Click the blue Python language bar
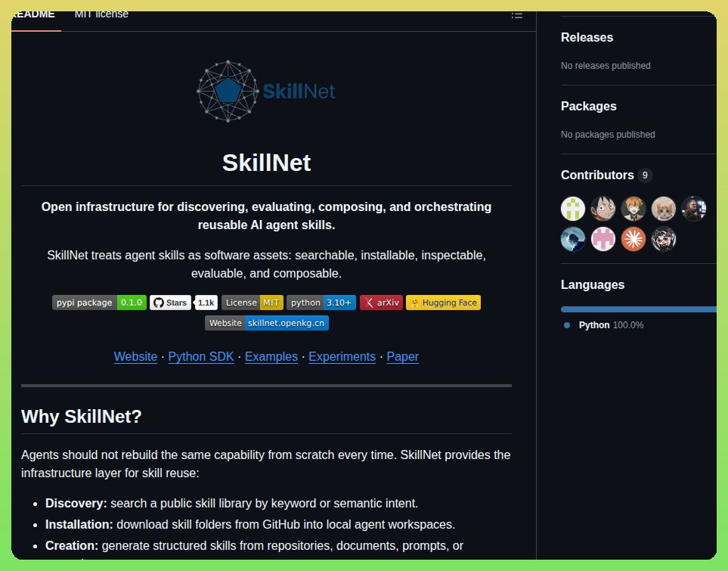This screenshot has width=728, height=571. coord(639,309)
